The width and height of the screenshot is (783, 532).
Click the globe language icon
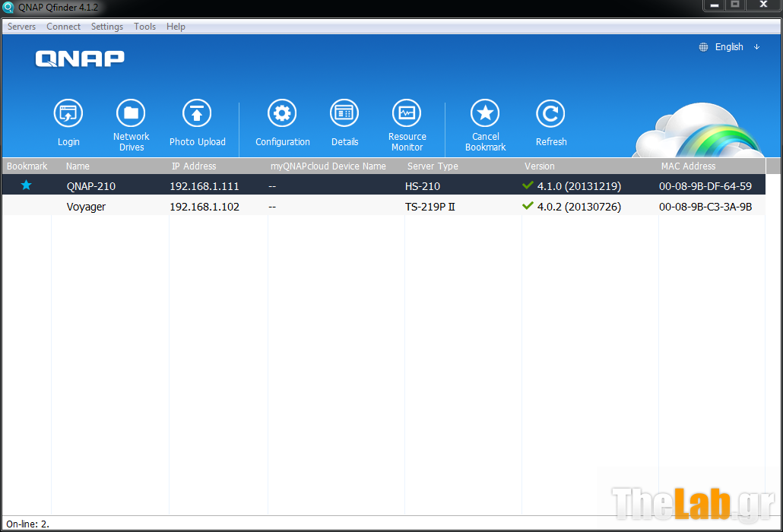point(703,47)
